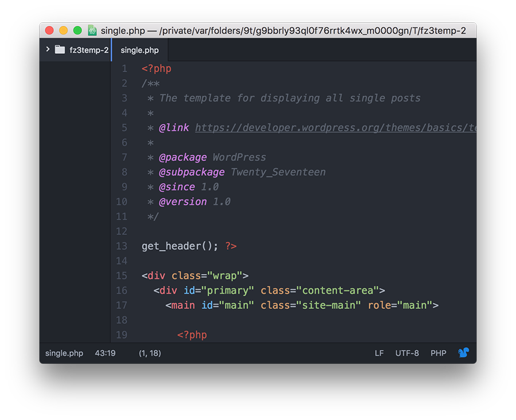Screen dimensions: 516x420
Task: Click line number 13 in the gutter
Action: click(122, 246)
